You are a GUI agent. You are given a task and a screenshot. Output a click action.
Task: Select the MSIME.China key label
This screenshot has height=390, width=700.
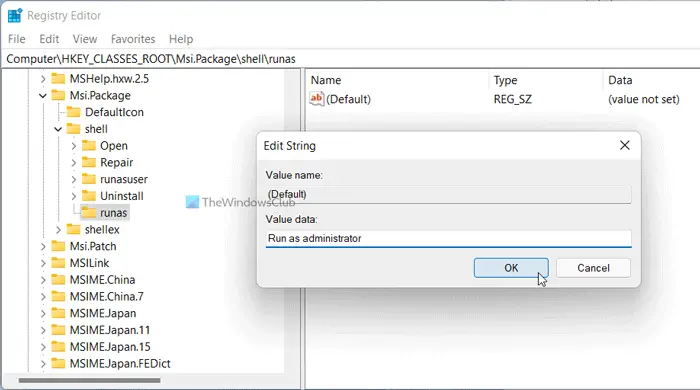(102, 280)
